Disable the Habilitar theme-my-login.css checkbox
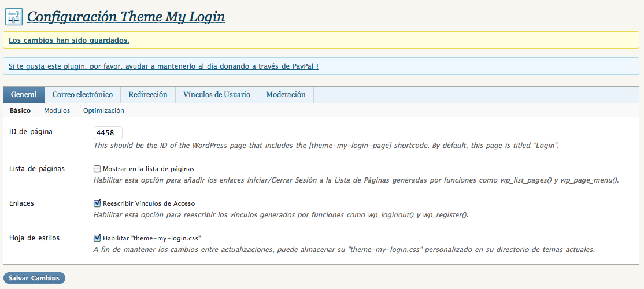Image resolution: width=644 pixels, height=289 pixels. 97,238
